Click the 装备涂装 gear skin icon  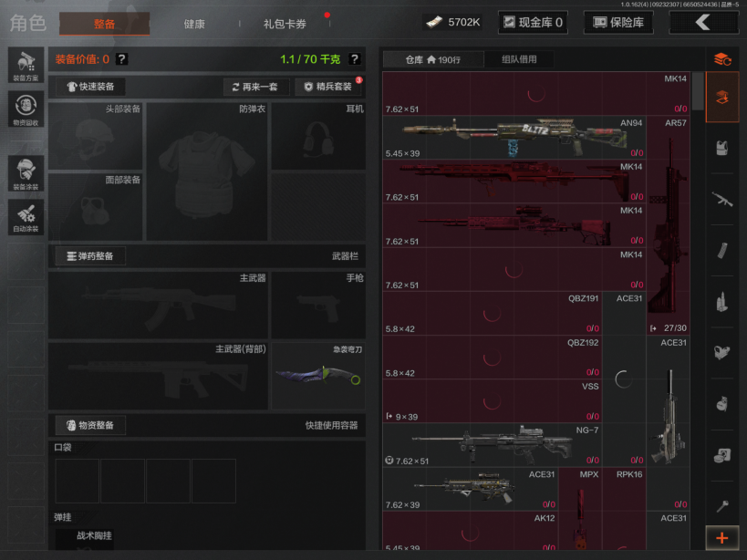tap(26, 173)
